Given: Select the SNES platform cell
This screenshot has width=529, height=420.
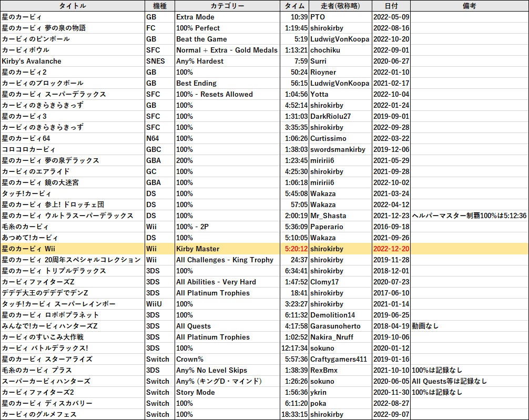Looking at the screenshot, I should (x=160, y=61).
